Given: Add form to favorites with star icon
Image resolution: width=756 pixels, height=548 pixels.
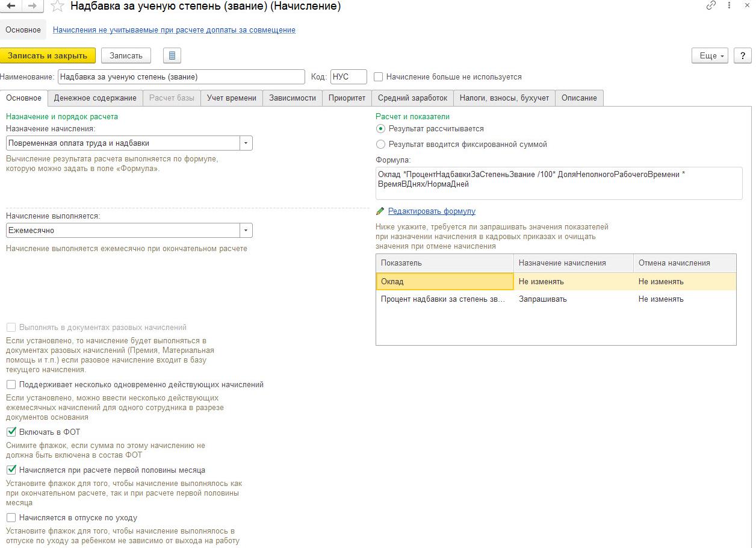Looking at the screenshot, I should 58,7.
